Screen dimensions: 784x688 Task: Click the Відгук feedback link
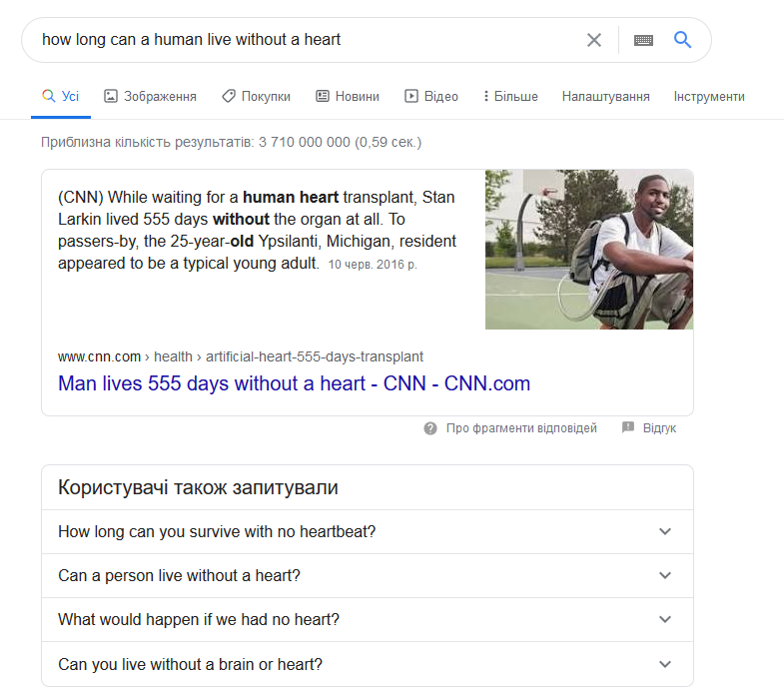(659, 428)
